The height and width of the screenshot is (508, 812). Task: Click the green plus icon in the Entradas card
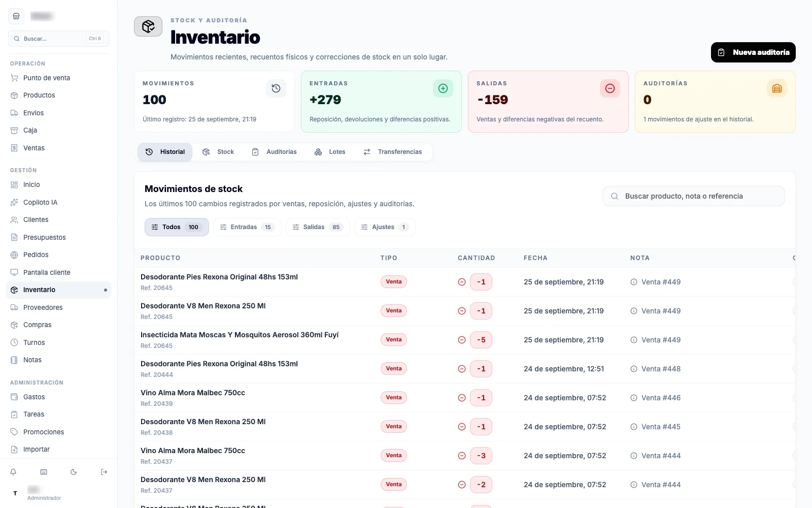[443, 88]
